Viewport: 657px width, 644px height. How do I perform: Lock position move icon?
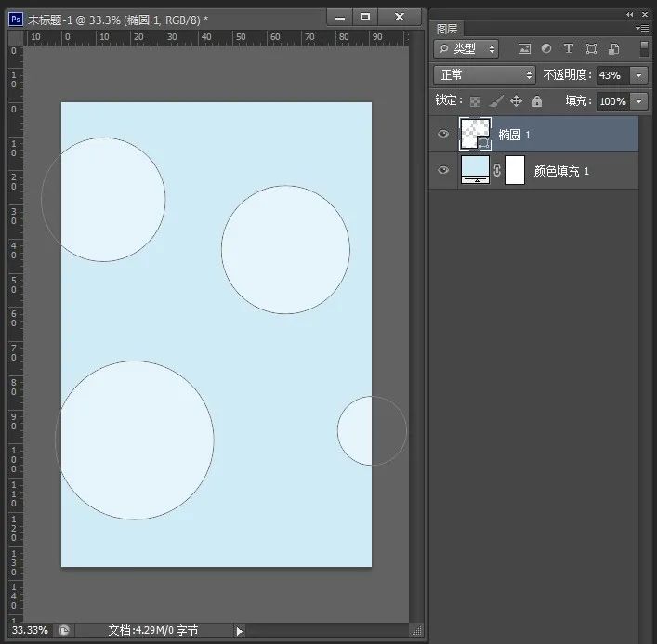click(x=517, y=101)
